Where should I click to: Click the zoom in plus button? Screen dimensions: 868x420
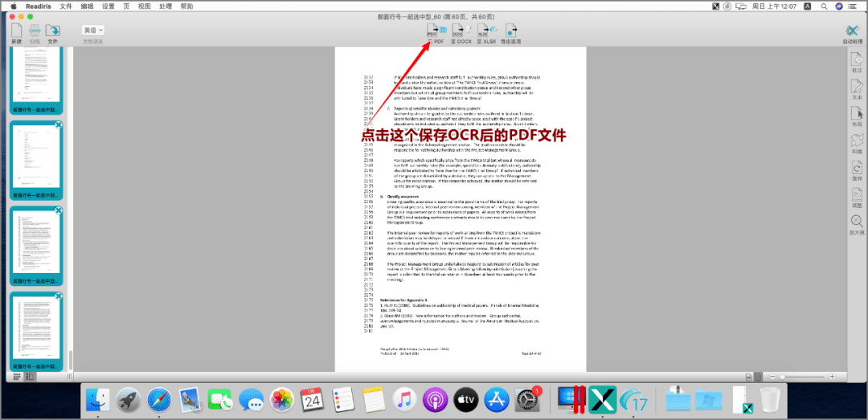(x=832, y=377)
